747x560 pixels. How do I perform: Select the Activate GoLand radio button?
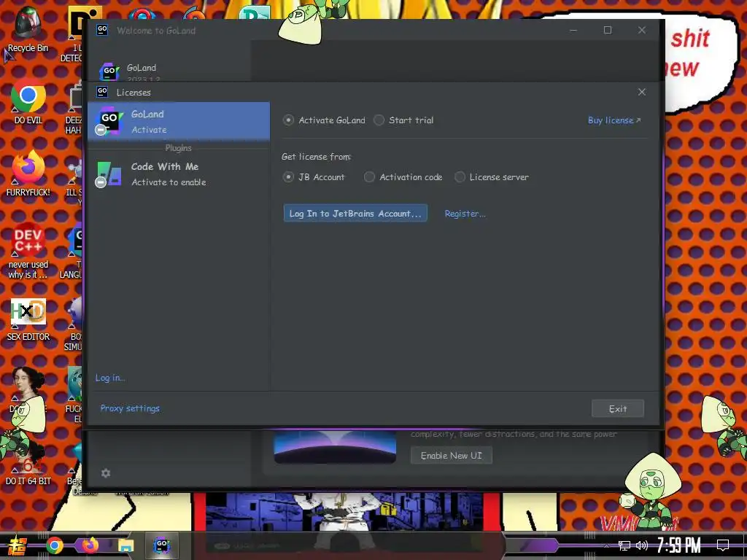(x=288, y=120)
